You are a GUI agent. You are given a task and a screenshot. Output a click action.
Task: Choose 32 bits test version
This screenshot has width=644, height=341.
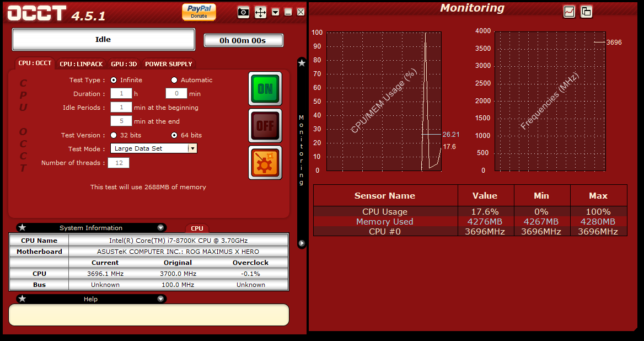coord(114,135)
